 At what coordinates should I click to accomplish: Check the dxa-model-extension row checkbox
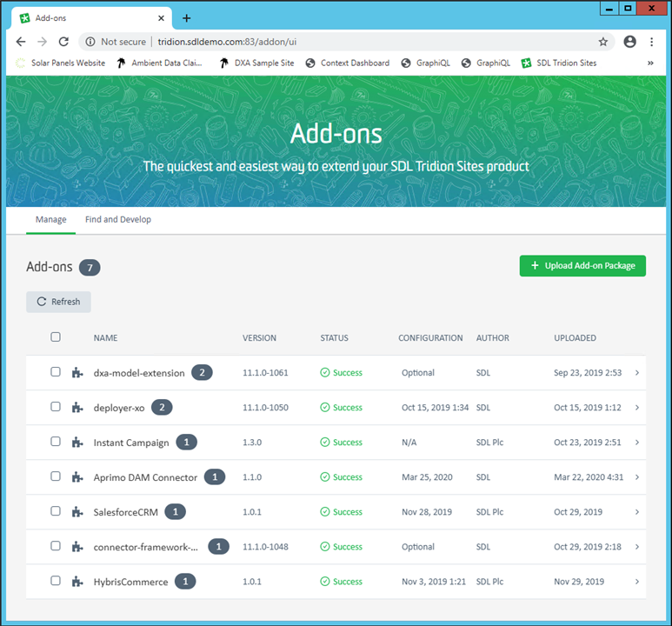coord(56,372)
